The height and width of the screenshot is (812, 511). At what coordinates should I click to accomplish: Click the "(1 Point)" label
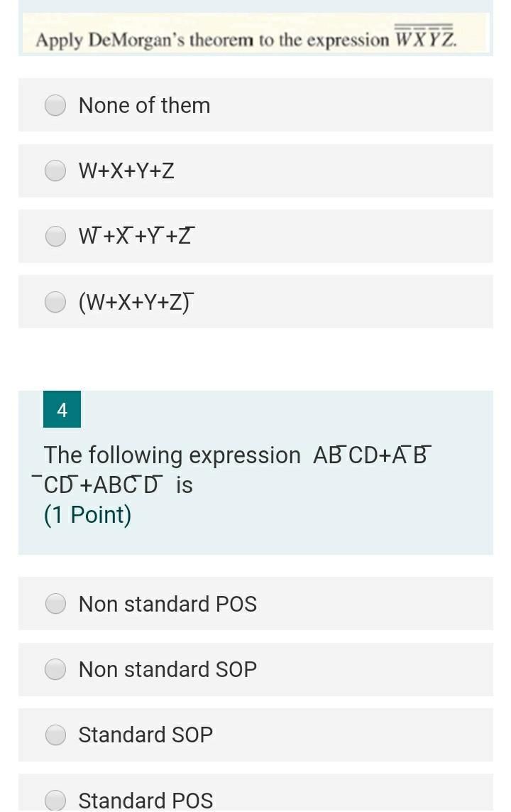(81, 514)
